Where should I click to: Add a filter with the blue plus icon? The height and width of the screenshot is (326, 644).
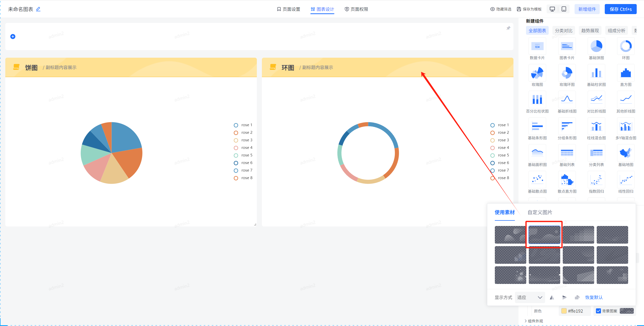13,37
